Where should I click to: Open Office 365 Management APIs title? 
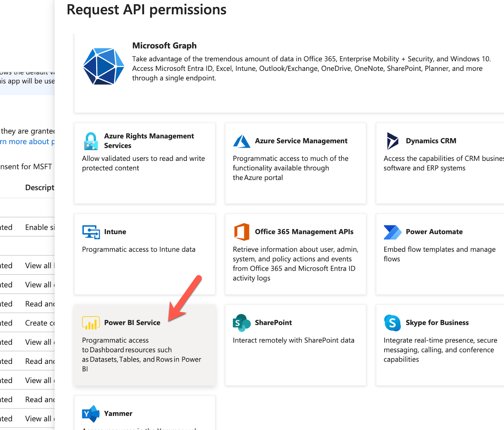(304, 232)
